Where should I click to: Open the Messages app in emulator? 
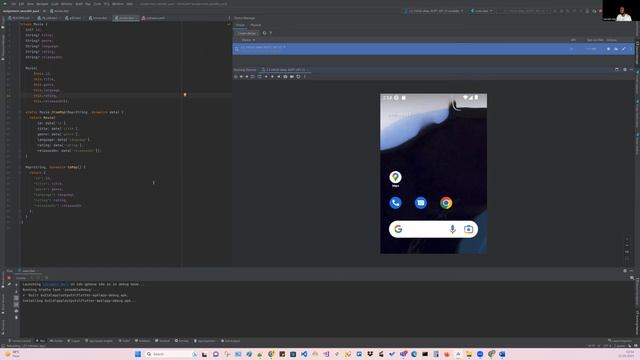pyautogui.click(x=421, y=203)
